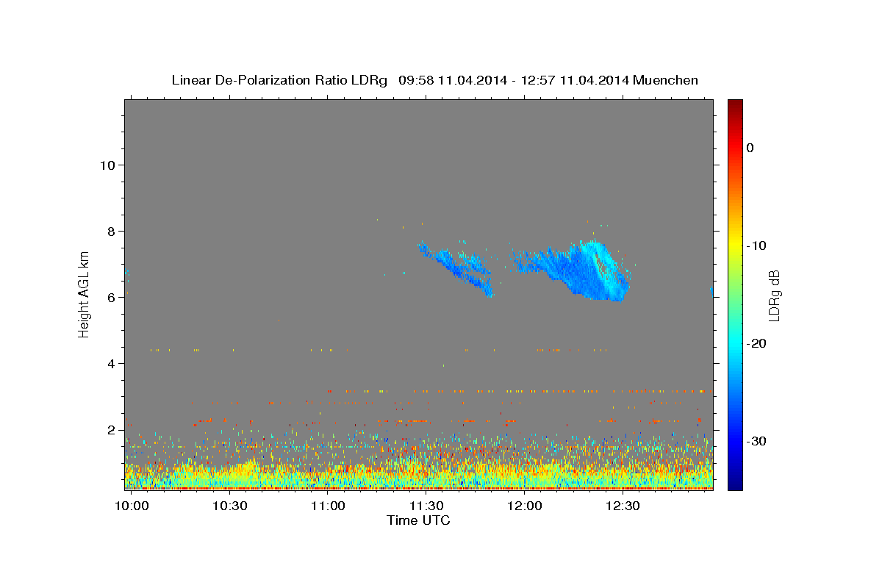Click the 12:30 time axis label
This screenshot has height=588, width=882.
623,506
